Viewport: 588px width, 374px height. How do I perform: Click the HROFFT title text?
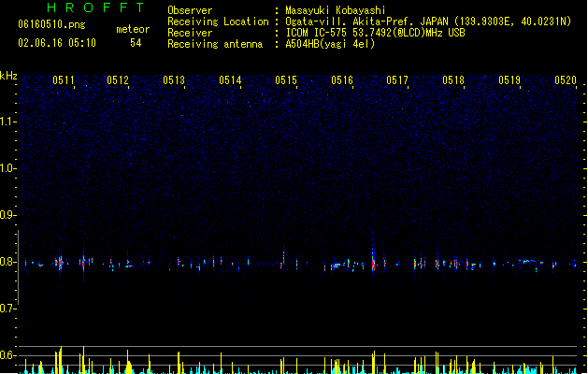tap(96, 7)
